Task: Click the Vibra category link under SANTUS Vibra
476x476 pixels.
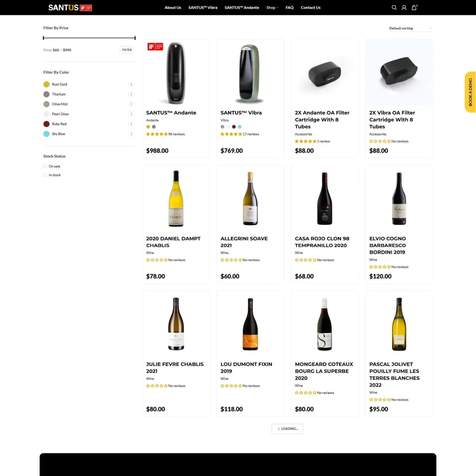Action: click(x=224, y=120)
